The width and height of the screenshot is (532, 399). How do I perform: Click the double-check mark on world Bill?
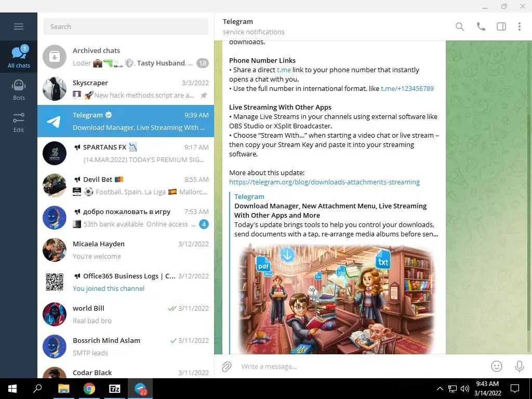pyautogui.click(x=172, y=309)
